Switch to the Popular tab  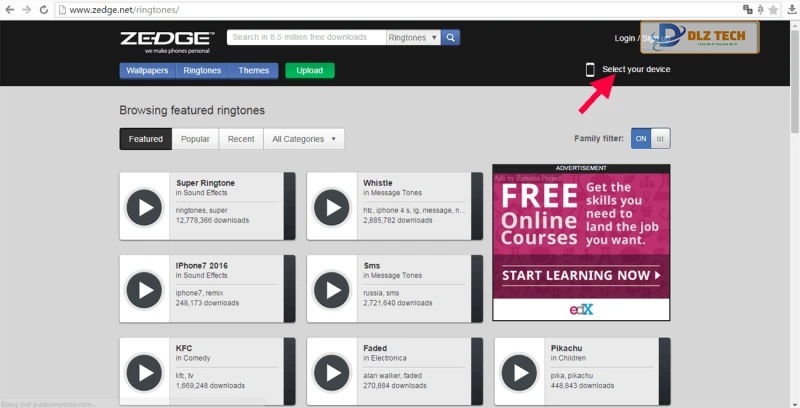[195, 139]
